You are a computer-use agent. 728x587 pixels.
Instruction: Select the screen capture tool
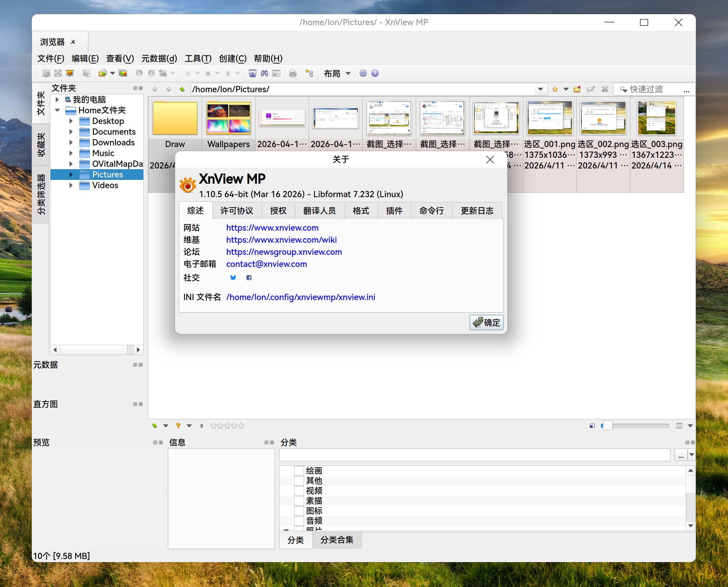252,73
